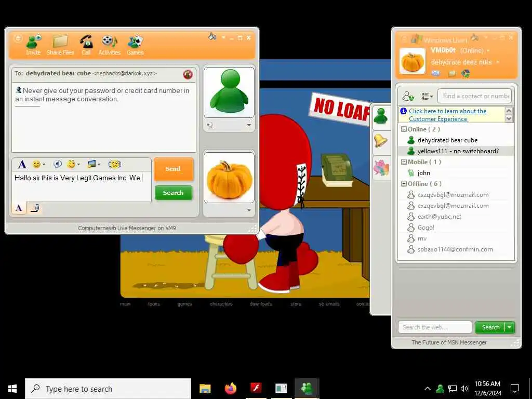532x399 pixels.
Task: Open File Explorer from the taskbar
Action: 205,389
